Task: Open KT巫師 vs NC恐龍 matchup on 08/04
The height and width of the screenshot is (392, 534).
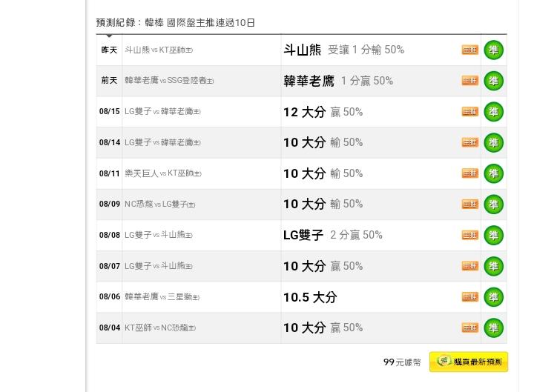Action: tap(160, 328)
